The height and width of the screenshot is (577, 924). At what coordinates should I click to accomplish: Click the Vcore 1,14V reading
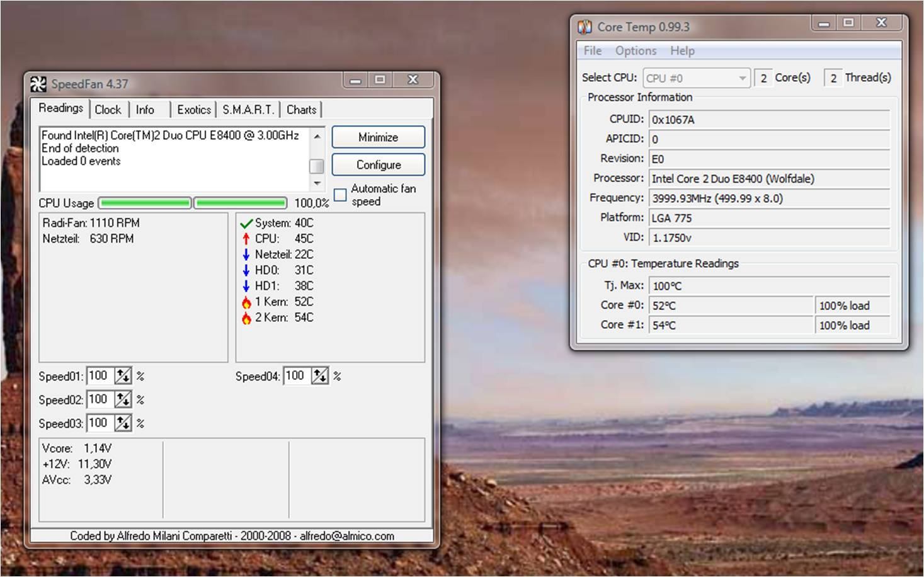pos(77,448)
